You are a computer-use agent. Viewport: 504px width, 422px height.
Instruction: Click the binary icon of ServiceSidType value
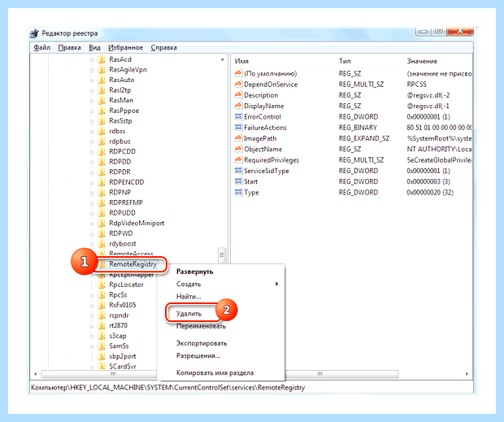[238, 171]
